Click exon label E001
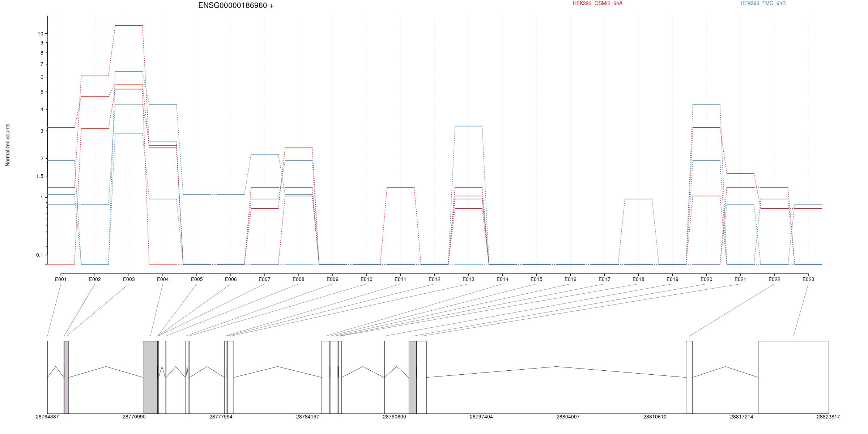The image size is (868, 434). click(61, 279)
